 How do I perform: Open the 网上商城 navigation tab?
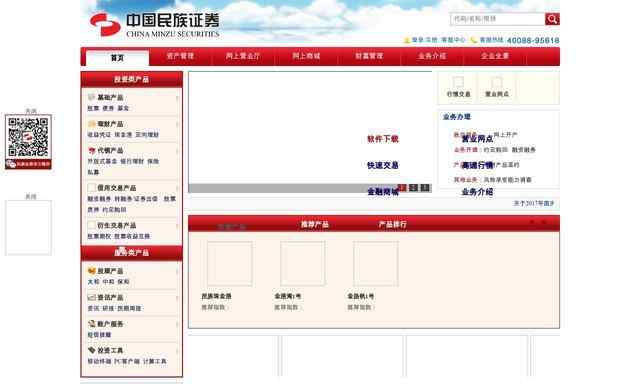[x=306, y=56]
